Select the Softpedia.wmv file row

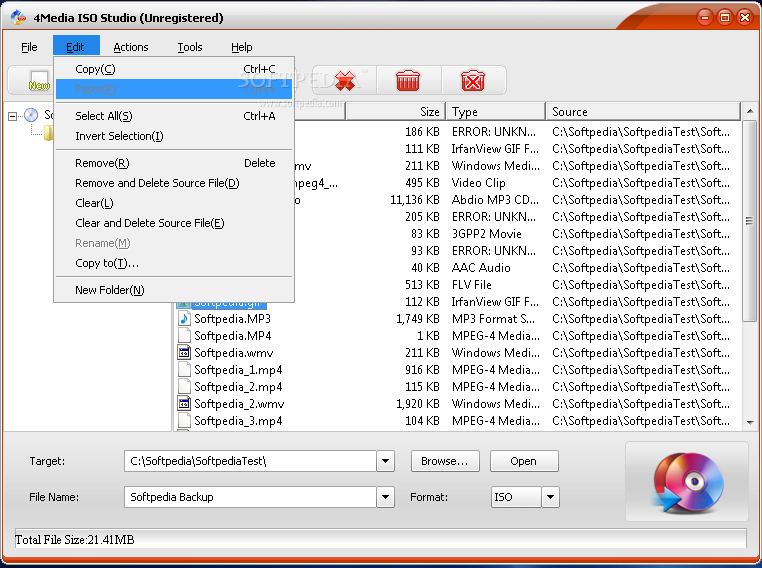tap(457, 353)
